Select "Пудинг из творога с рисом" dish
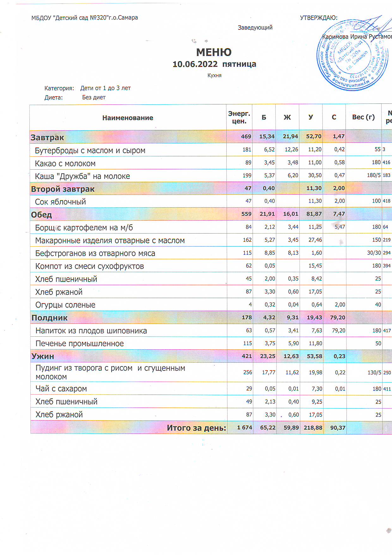The image size is (392, 555). (110, 372)
